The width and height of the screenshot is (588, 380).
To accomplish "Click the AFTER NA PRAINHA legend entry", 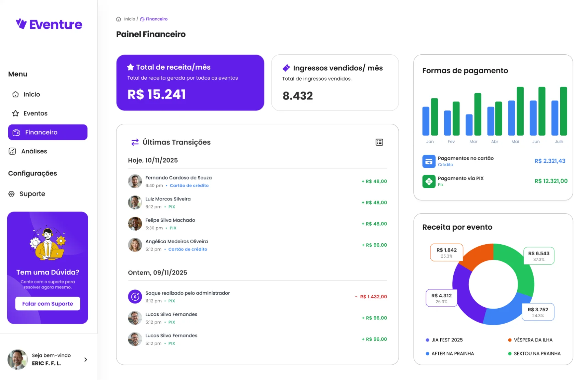I will 450,354.
